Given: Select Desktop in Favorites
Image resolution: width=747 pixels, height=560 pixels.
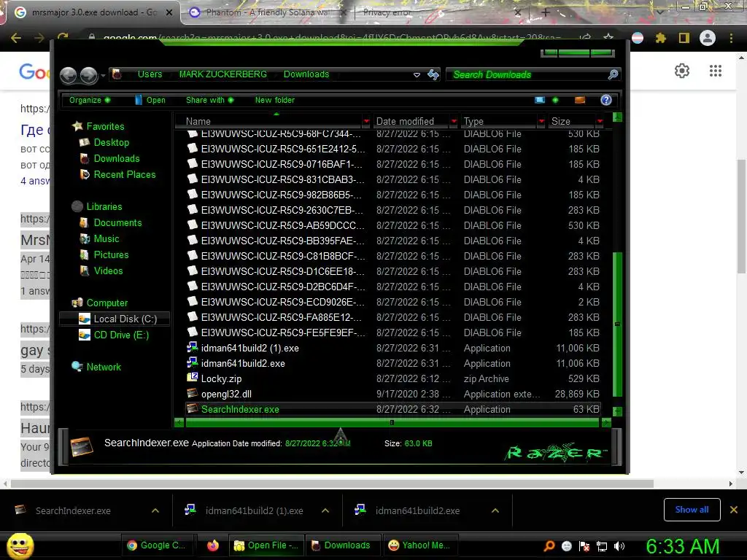Looking at the screenshot, I should tap(112, 142).
